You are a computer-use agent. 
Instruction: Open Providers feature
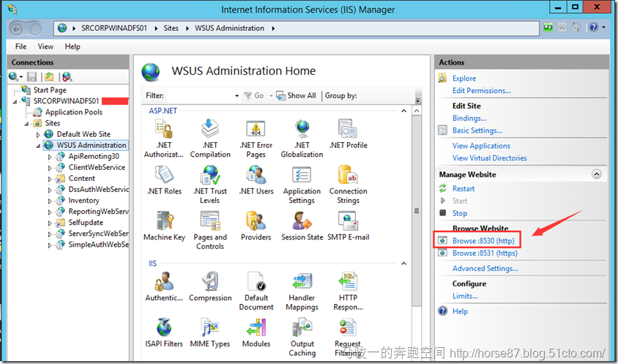256,226
